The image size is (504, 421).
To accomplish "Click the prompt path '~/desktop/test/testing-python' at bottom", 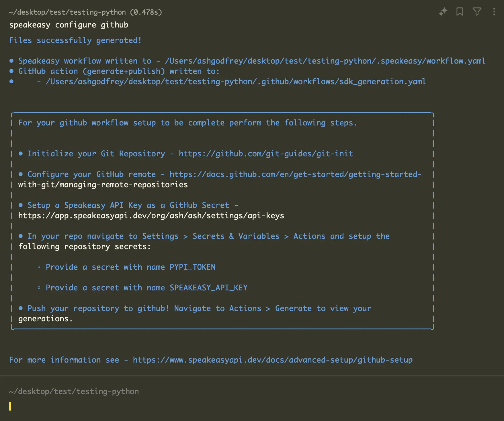I will click(x=74, y=392).
